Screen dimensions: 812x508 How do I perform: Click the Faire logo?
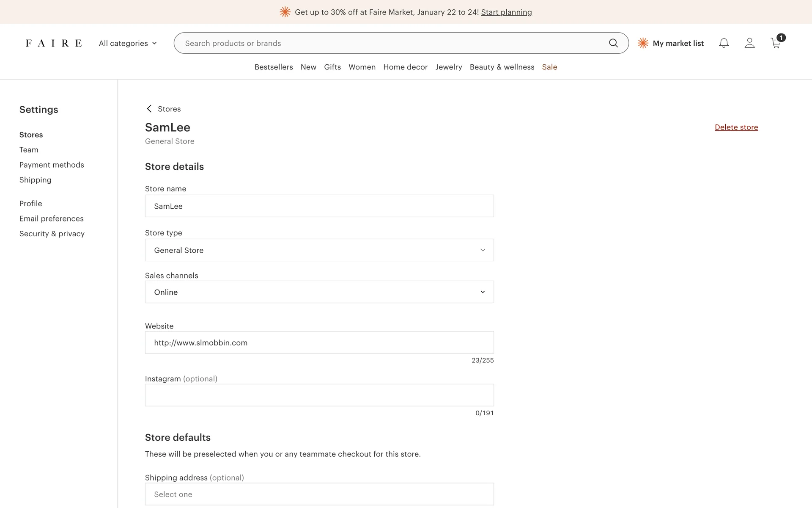coord(54,43)
